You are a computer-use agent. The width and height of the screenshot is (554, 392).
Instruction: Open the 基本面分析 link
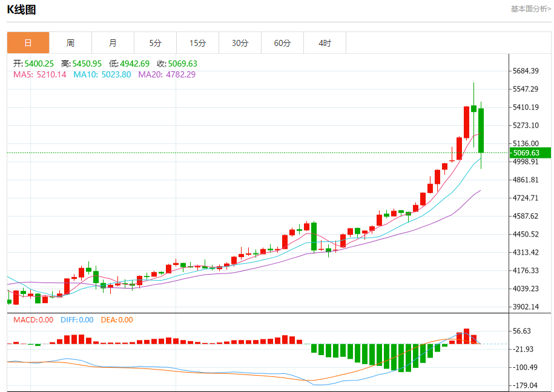[x=530, y=9]
